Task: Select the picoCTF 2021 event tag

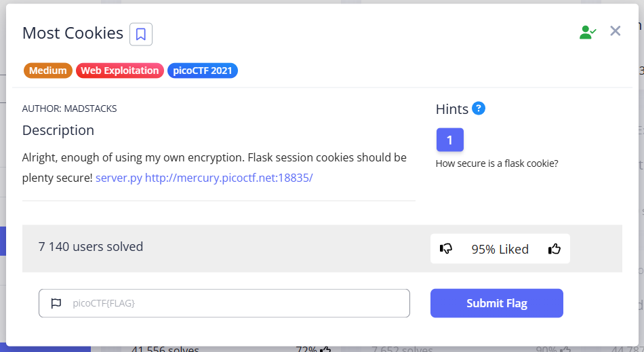Action: click(x=203, y=71)
